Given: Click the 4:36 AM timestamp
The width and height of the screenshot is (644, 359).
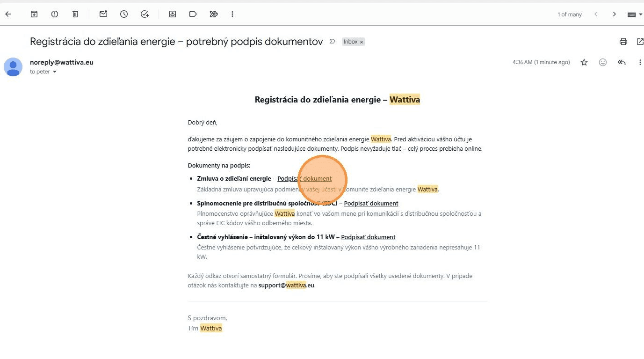Looking at the screenshot, I should pos(541,62).
